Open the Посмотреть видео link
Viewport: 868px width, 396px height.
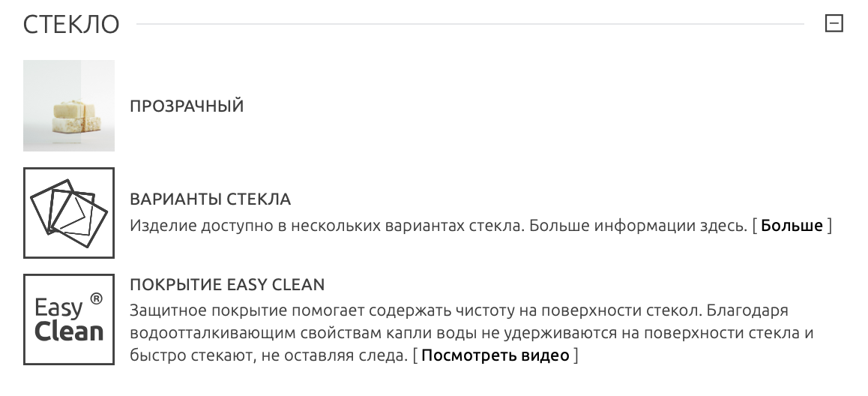[x=495, y=355]
